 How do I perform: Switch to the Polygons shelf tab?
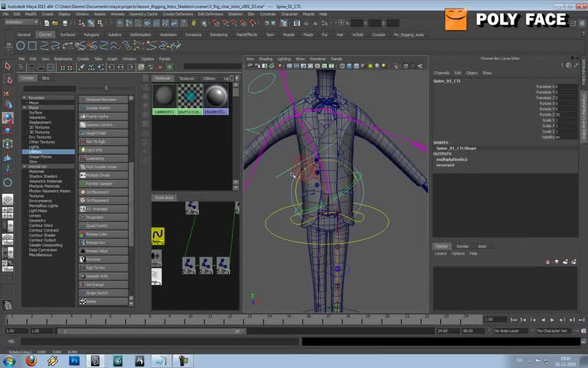[91, 34]
